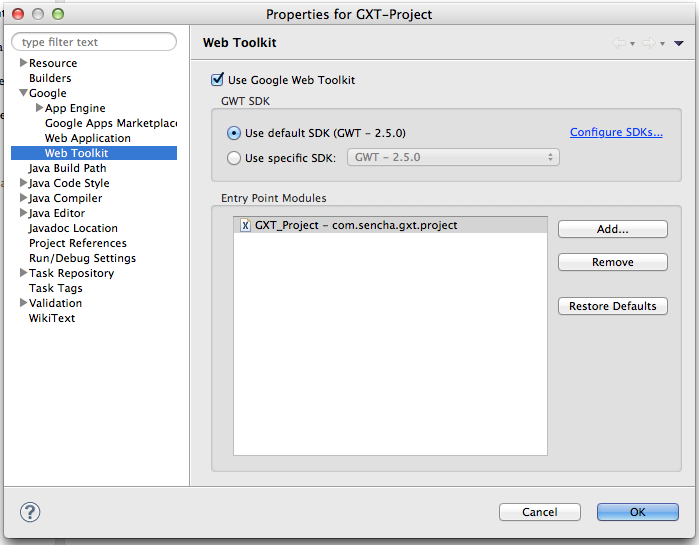Open the back history dropdown arrow
Image resolution: width=699 pixels, height=545 pixels.
point(632,44)
